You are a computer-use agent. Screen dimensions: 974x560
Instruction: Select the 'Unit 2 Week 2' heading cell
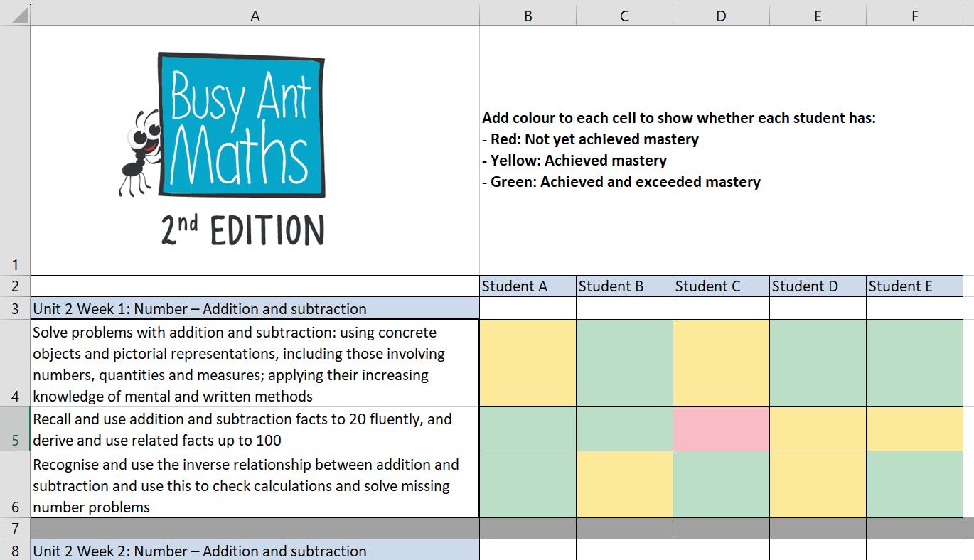[255, 550]
